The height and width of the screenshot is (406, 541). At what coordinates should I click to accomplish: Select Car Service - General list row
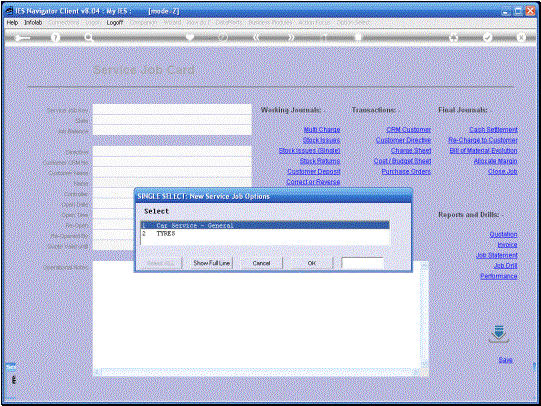(265, 226)
